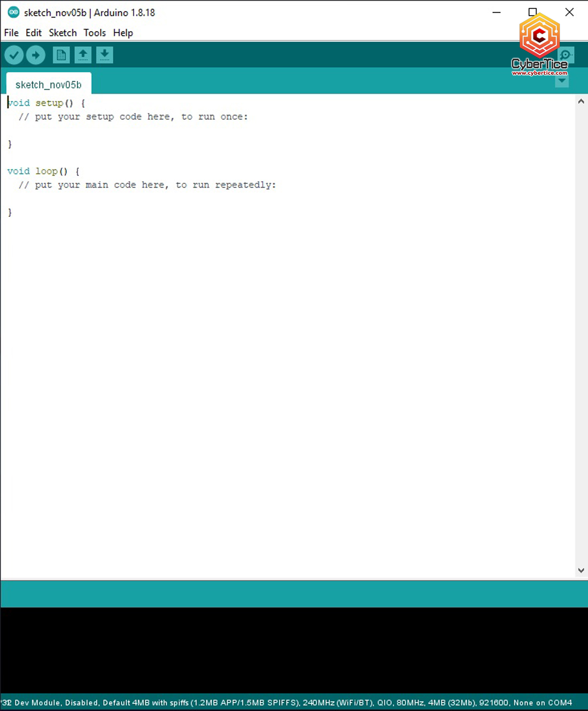Open the Tools menu

pos(94,33)
